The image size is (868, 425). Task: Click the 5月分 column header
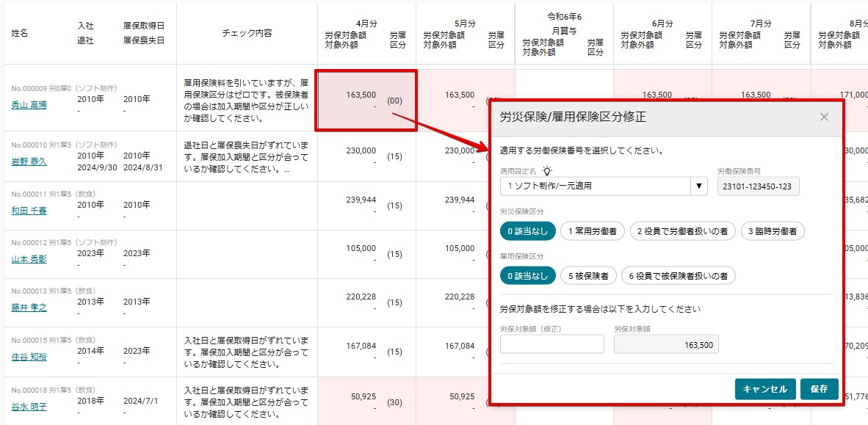coord(465,23)
